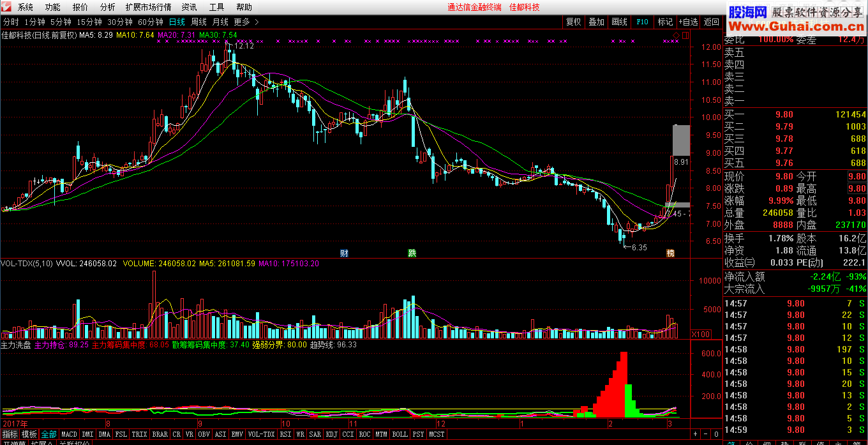This screenshot has height=445, width=868.
Task: Select the VR indicator
Action: (190, 434)
